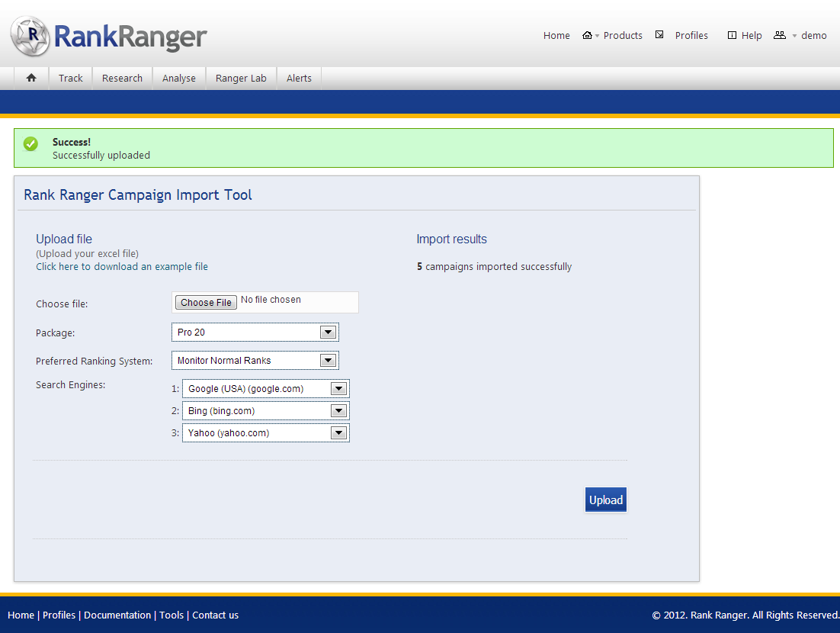Open the Package dropdown showing Pro 20
The height and width of the screenshot is (633, 840).
pyautogui.click(x=255, y=333)
